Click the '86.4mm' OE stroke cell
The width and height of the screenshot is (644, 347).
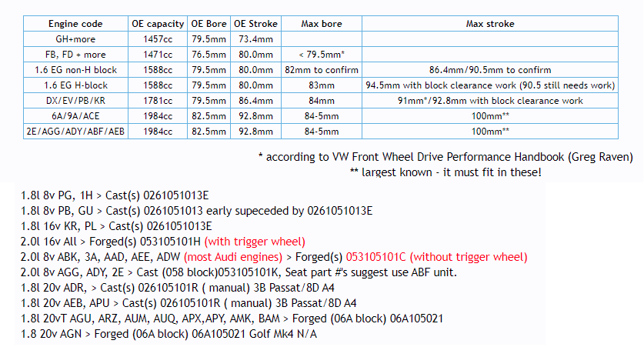pyautogui.click(x=255, y=101)
